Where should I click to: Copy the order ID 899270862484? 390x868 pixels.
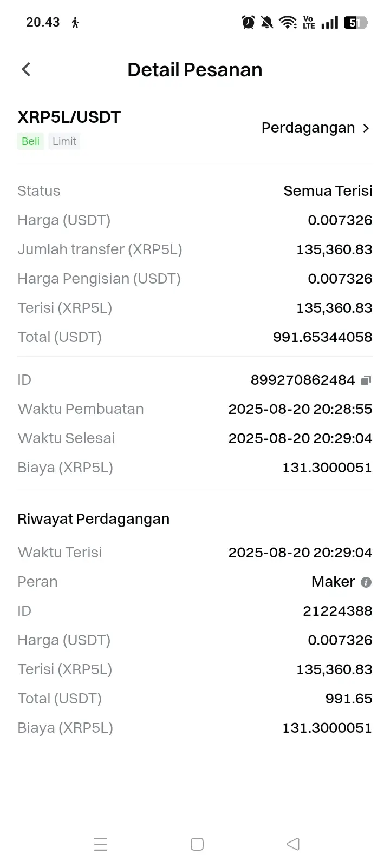(x=366, y=380)
